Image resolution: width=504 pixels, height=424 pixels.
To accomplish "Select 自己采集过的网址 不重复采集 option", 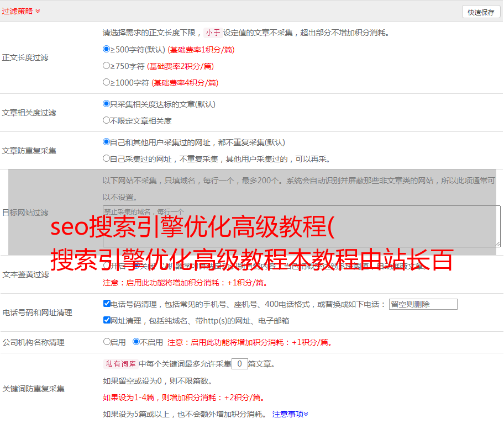I will 107,158.
